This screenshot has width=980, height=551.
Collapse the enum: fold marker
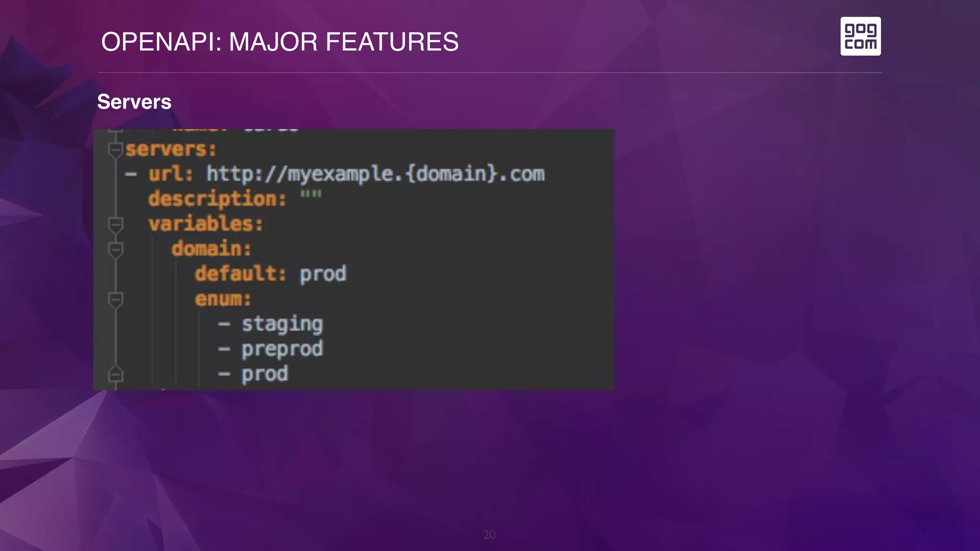click(115, 300)
